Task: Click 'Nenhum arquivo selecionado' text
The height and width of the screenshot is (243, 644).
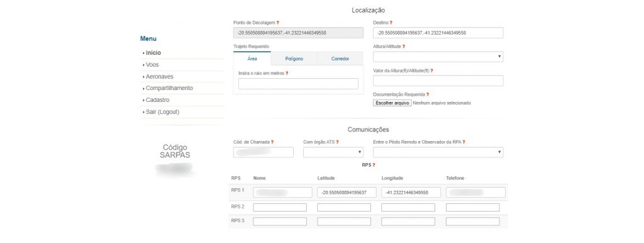Action: point(442,103)
